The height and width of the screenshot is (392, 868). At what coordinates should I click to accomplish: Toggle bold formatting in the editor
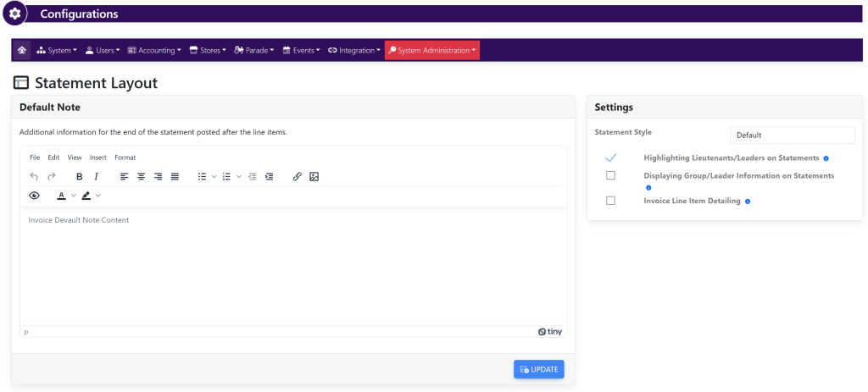pyautogui.click(x=79, y=176)
